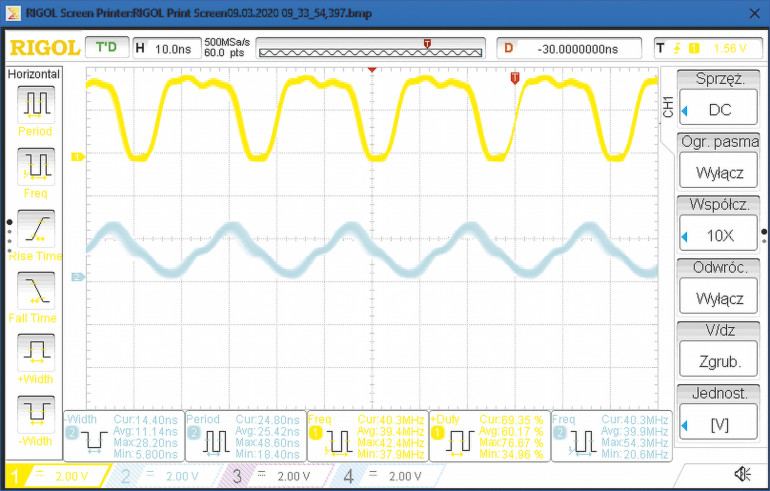Screen dimensions: 770x491
Task: Click the H 10.0ns timebase readout
Action: [x=164, y=47]
